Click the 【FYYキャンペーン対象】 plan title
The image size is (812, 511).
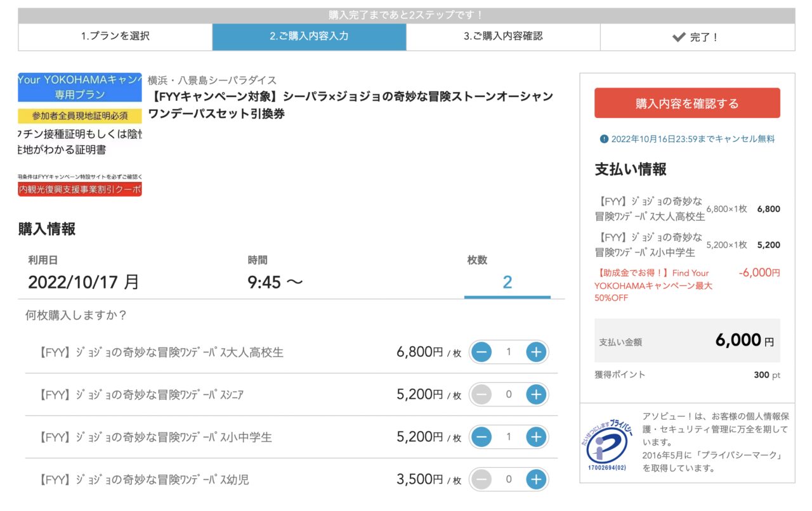coord(350,105)
